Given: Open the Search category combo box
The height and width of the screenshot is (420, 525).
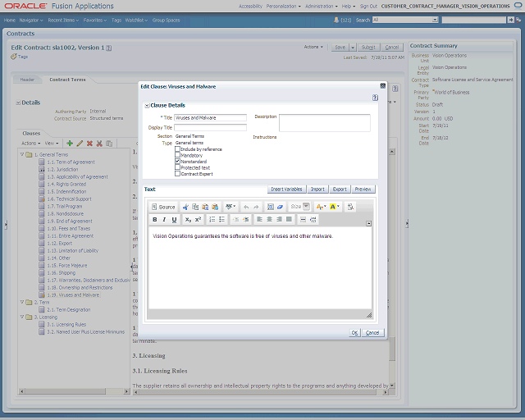Looking at the screenshot, I should click(x=405, y=20).
